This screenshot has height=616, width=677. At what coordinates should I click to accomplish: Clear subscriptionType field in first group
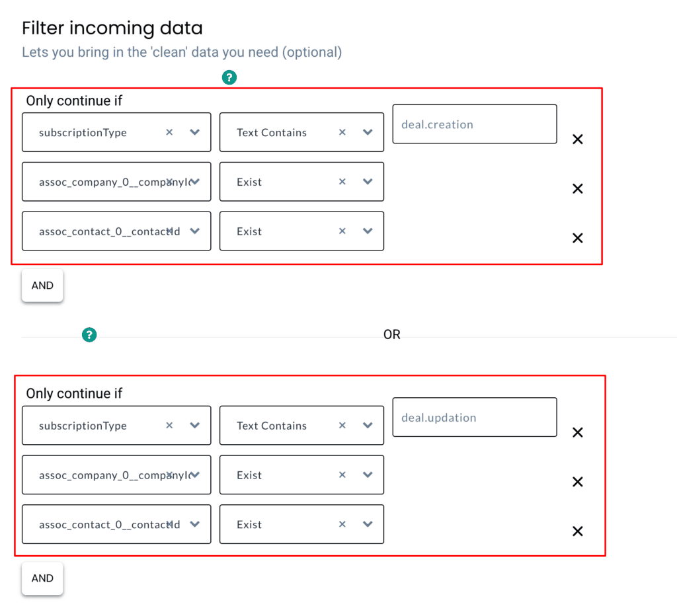tap(169, 132)
